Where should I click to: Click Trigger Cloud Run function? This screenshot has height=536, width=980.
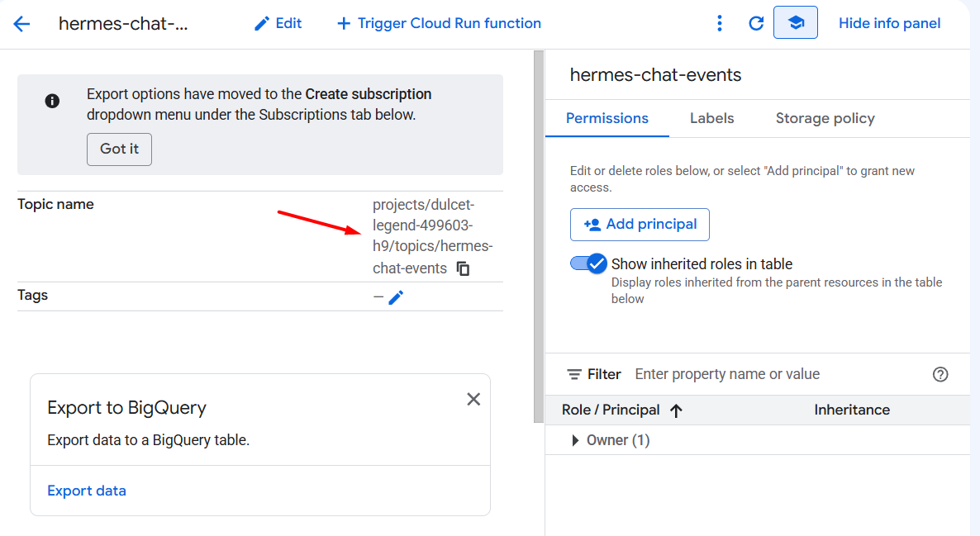439,24
